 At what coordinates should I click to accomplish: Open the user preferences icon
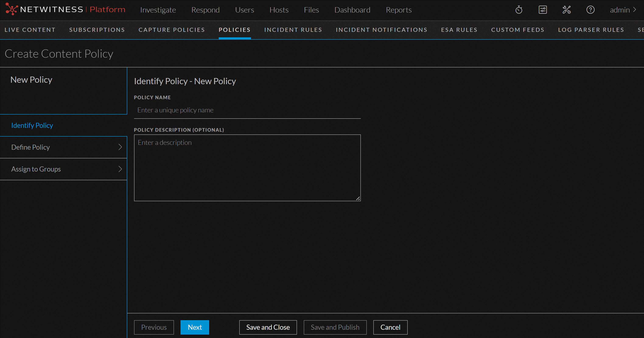point(543,10)
